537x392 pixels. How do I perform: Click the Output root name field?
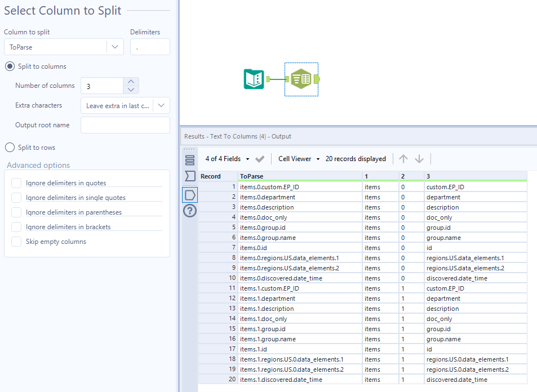(x=125, y=125)
